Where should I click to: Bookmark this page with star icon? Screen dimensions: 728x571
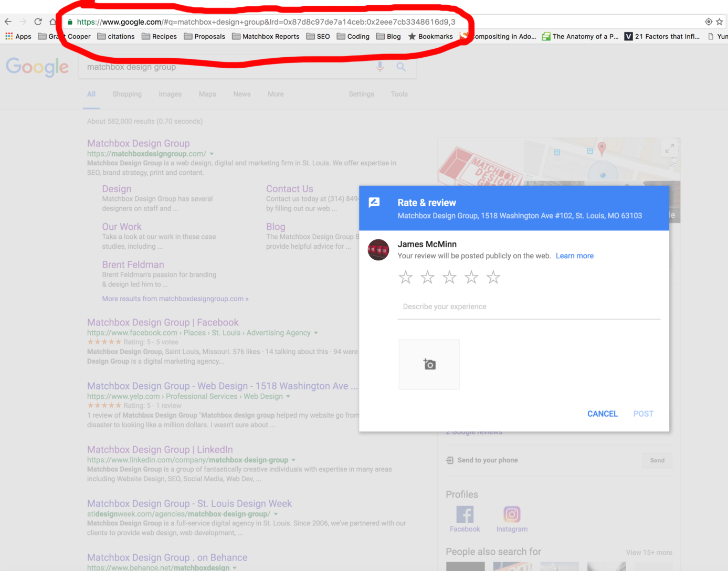pyautogui.click(x=720, y=22)
